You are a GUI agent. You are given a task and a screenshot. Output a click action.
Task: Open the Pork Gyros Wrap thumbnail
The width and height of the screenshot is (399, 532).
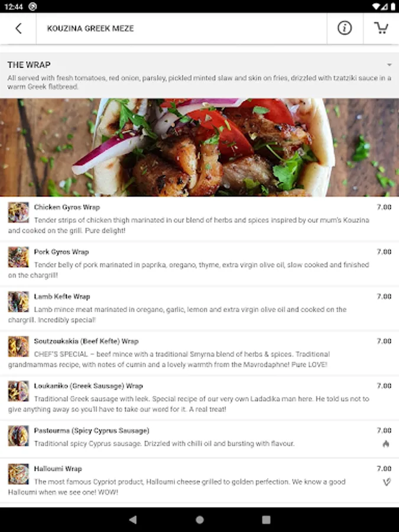[x=18, y=257]
